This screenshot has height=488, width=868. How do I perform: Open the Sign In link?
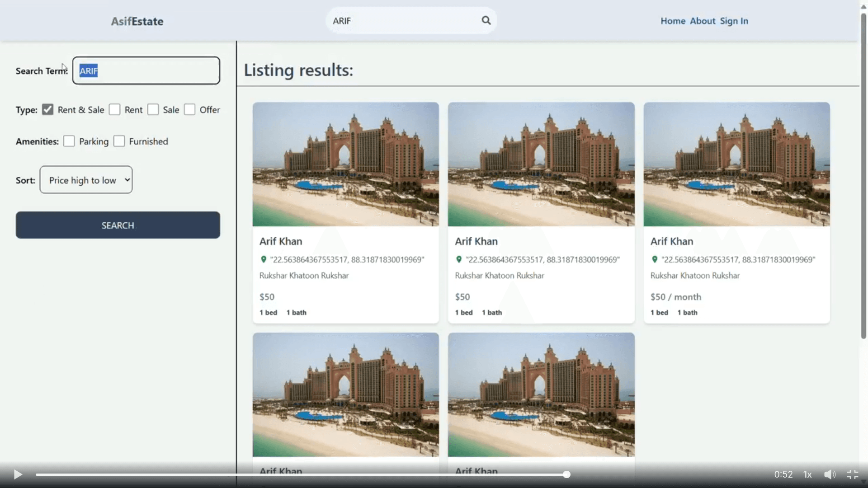coord(734,21)
